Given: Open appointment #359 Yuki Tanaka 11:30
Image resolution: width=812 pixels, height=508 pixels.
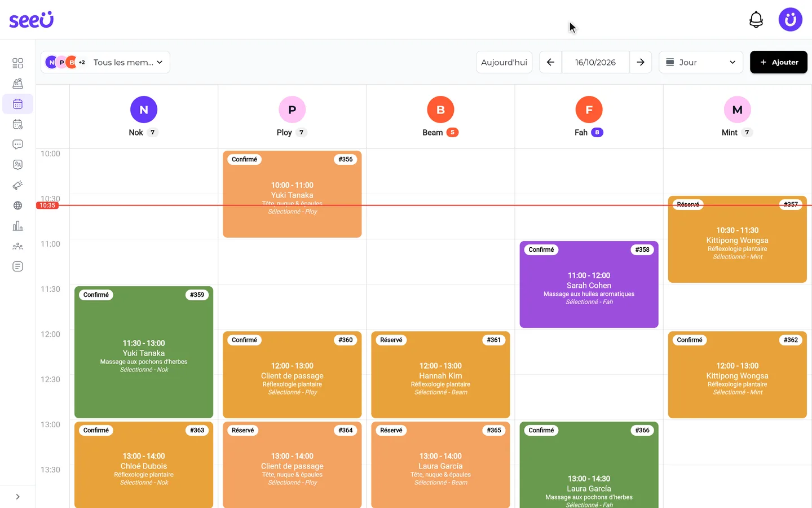Looking at the screenshot, I should 144,352.
